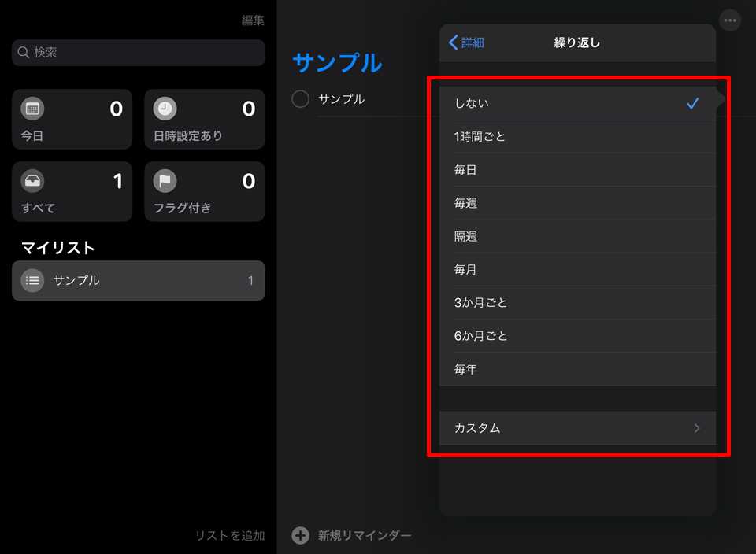The width and height of the screenshot is (756, 554).
Task: Open the All reminders inbox tray icon
Action: click(32, 181)
